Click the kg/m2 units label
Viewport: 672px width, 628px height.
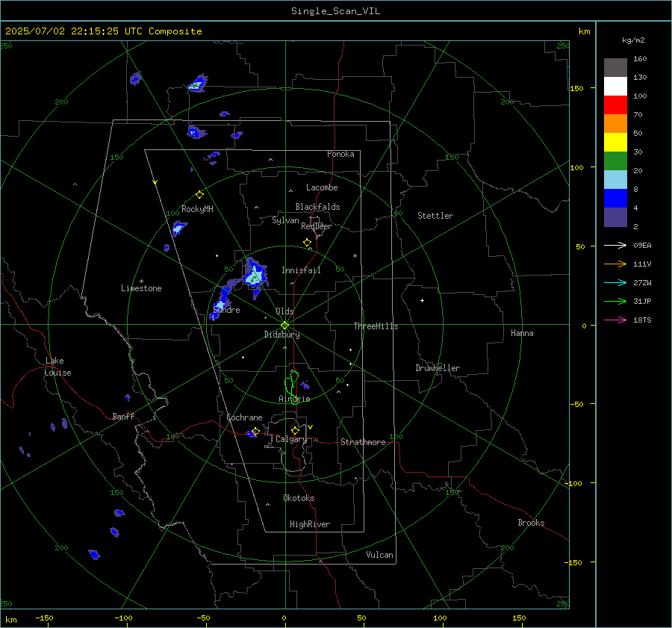coord(633,40)
